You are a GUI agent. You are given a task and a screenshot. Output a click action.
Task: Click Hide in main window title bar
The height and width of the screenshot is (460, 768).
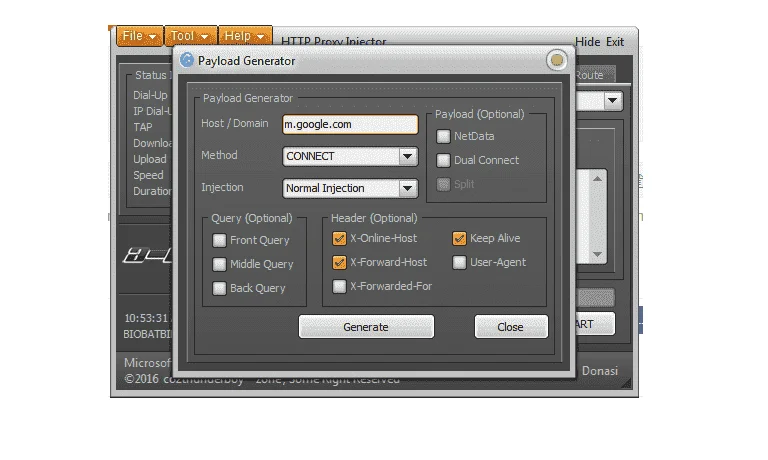click(587, 42)
